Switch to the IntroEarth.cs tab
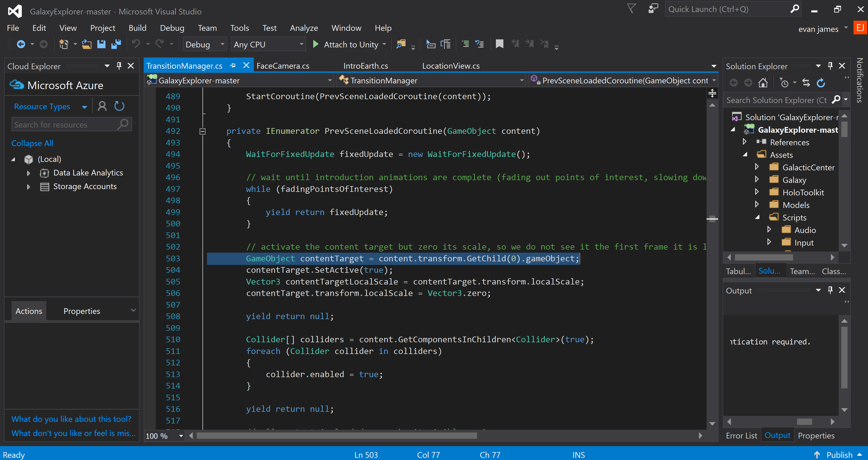Screen dimensions: 868x460 tap(366, 66)
